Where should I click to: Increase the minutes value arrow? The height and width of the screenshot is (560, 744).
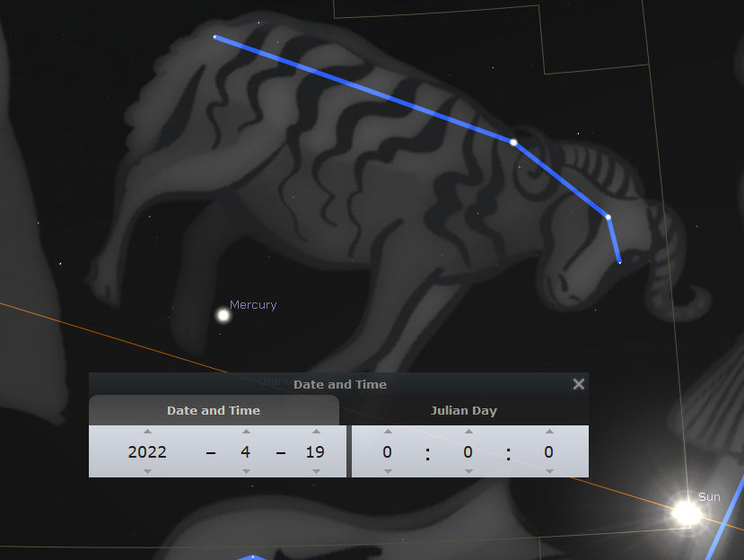(468, 432)
